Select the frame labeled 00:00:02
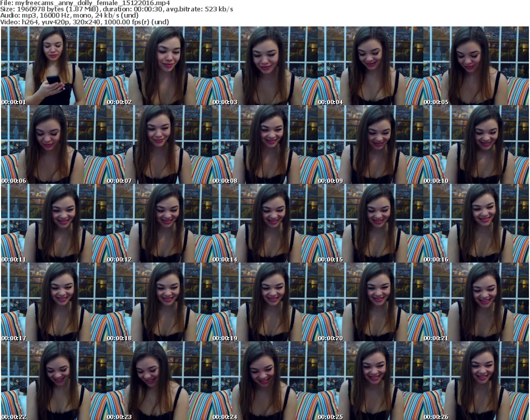530x420 pixels. pos(159,66)
